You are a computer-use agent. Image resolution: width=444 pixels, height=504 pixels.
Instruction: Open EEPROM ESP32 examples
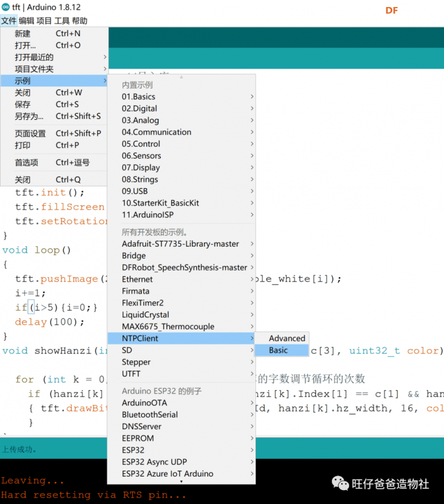click(x=181, y=438)
